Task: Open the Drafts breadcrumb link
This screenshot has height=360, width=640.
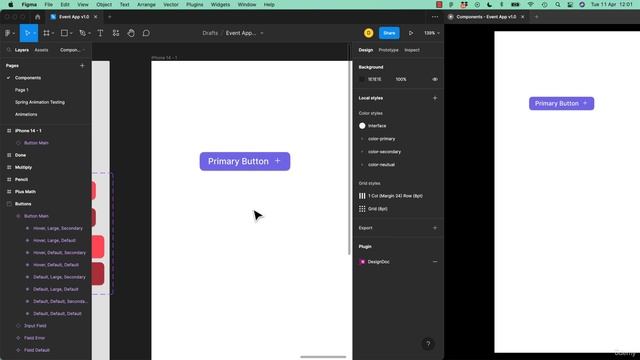Action: point(210,33)
